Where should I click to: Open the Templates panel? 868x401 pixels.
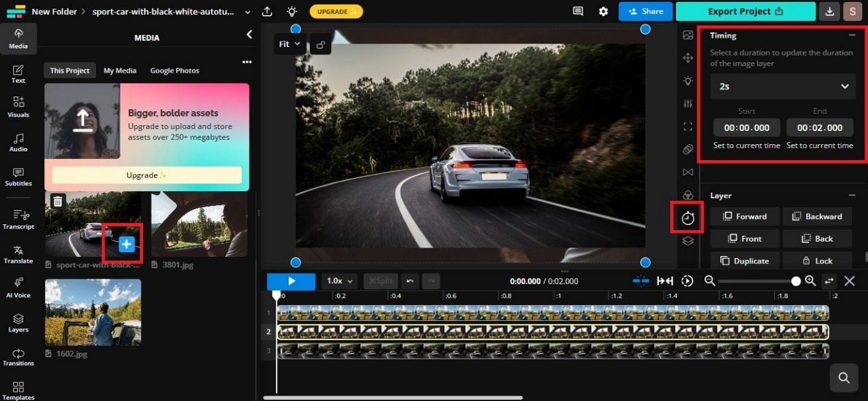18,390
